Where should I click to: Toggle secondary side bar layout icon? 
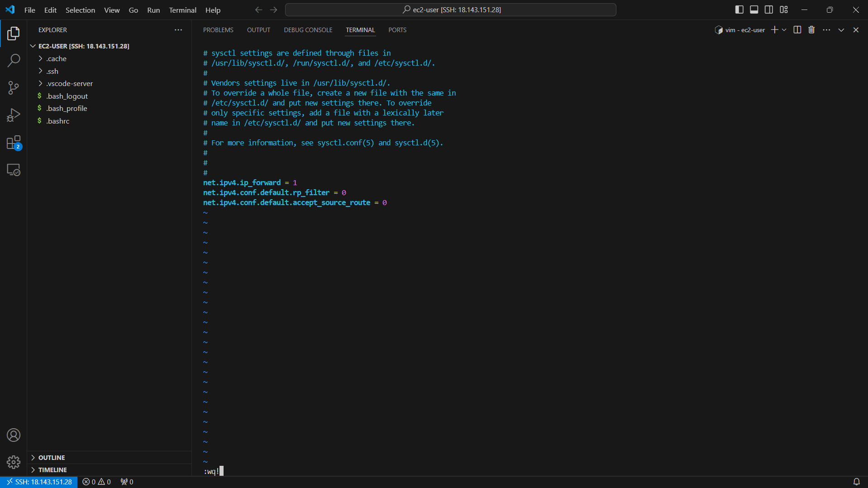[x=769, y=10]
